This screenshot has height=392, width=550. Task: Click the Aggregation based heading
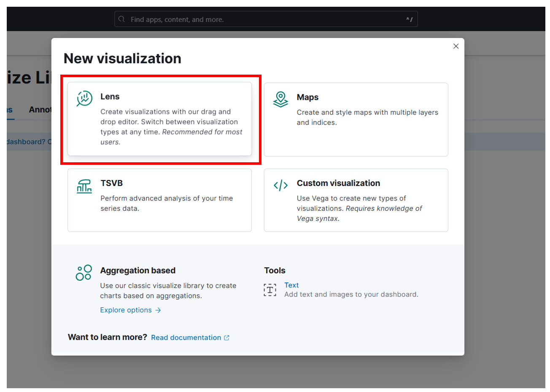(137, 271)
